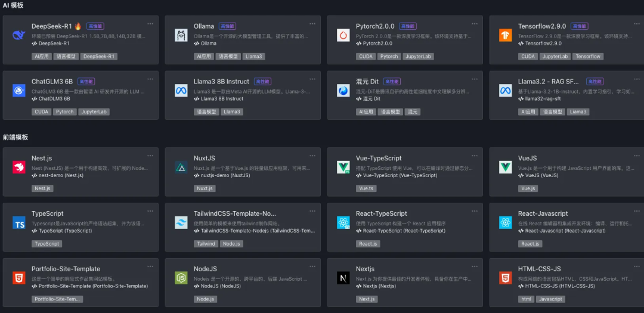Screen dimensions: 644x313
Task: Click the 高性能 badge on Tensorflow2.9.0 card
Action: click(580, 26)
